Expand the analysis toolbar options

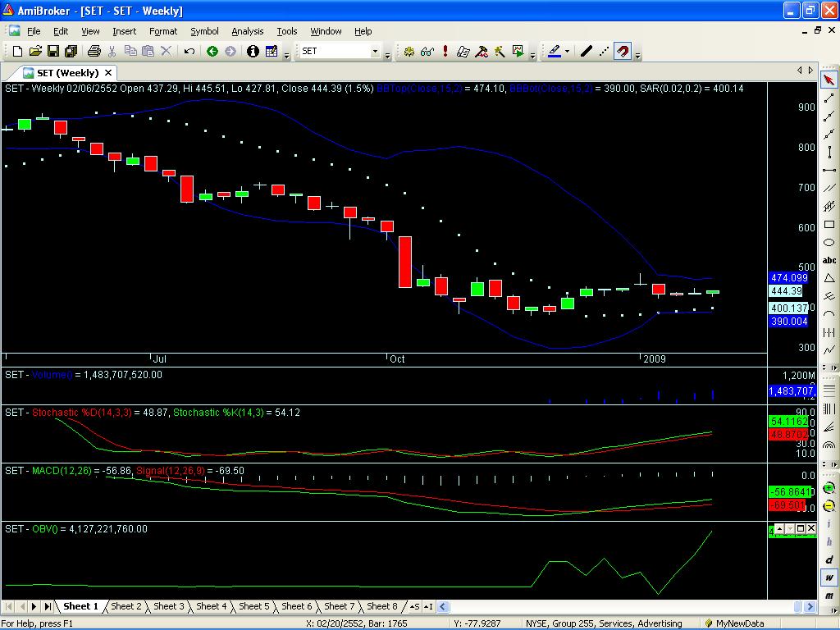(532, 54)
